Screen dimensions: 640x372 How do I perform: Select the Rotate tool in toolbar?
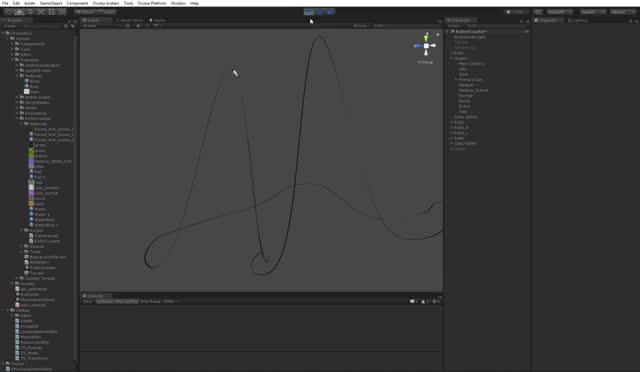pos(30,12)
